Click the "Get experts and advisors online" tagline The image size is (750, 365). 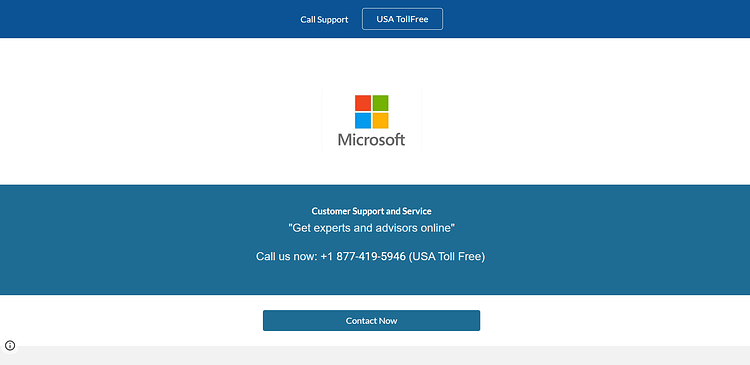372,228
